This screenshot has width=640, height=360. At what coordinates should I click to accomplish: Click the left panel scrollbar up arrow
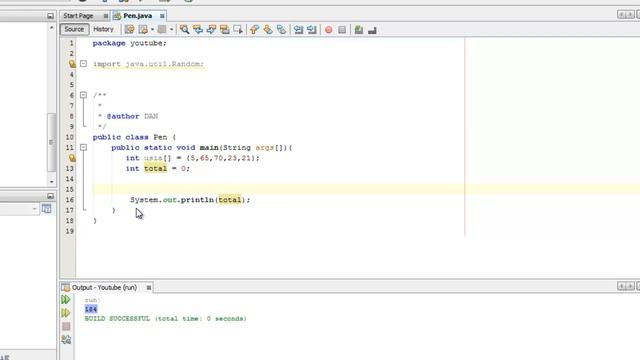pyautogui.click(x=51, y=28)
